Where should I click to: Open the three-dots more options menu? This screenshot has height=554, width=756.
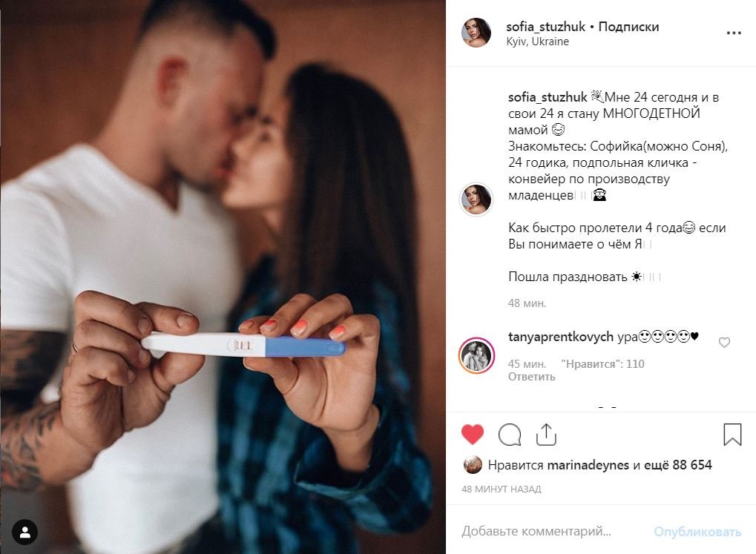coord(734,33)
